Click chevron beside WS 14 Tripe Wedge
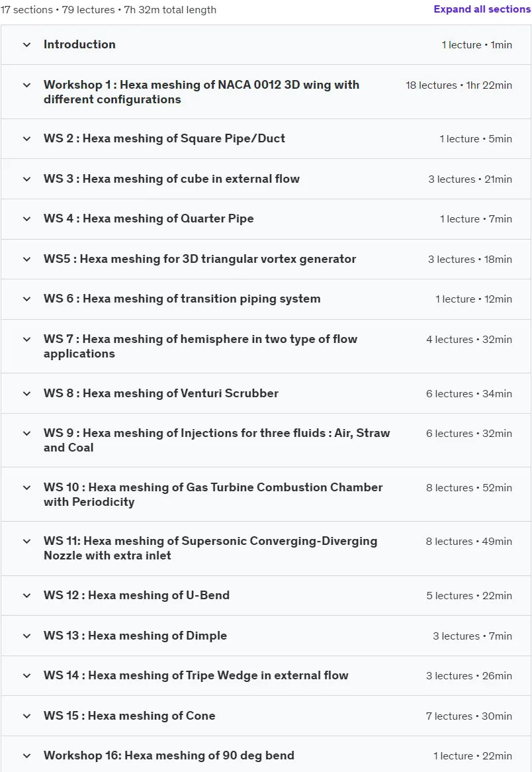The height and width of the screenshot is (772, 532). tap(27, 676)
